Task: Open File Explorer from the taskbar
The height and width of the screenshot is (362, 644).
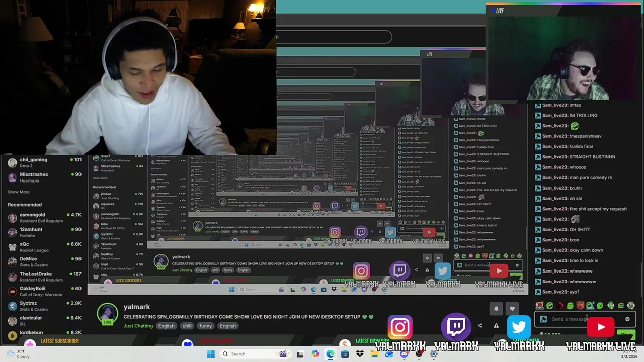Action: click(x=374, y=354)
